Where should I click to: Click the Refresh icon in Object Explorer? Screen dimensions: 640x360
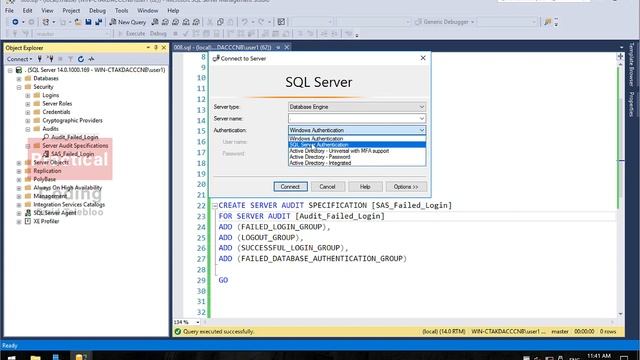[x=81, y=59]
